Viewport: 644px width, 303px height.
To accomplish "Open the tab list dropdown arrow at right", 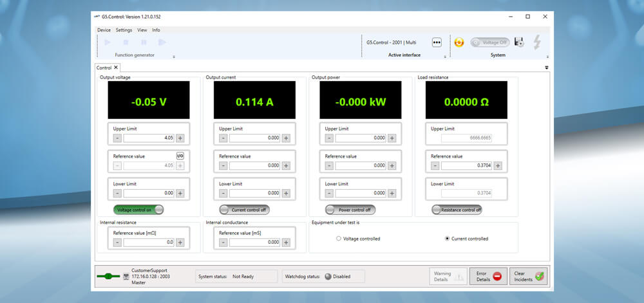I will (547, 67).
